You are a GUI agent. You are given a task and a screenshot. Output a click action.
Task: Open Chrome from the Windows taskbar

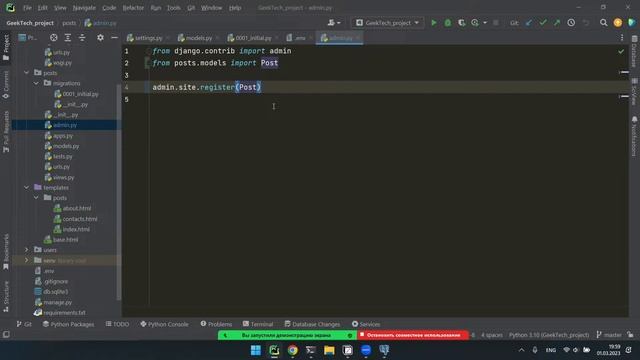coord(292,350)
